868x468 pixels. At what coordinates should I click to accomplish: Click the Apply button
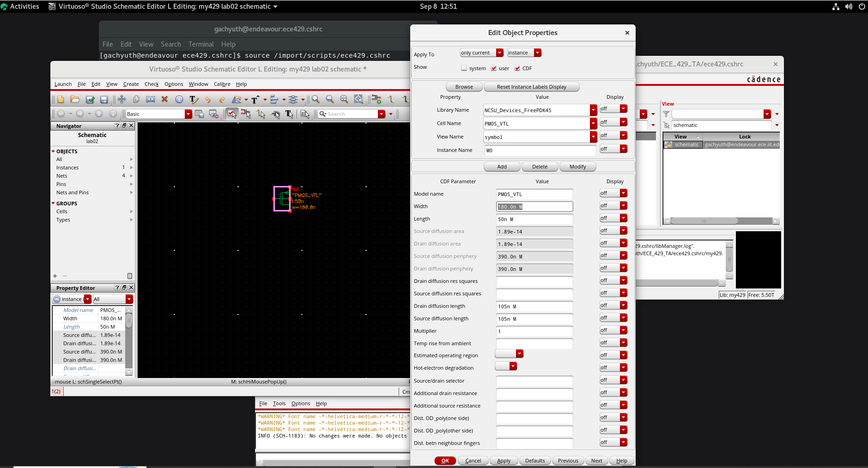click(504, 461)
